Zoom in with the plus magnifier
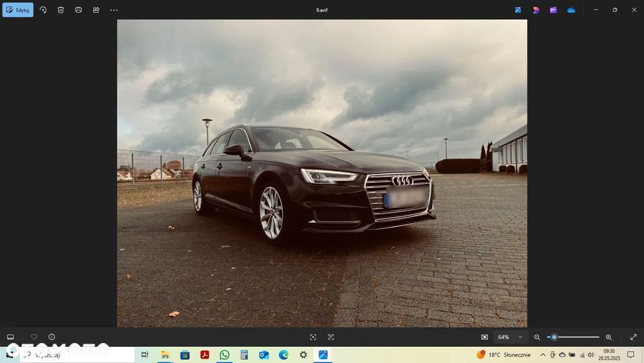Image resolution: width=644 pixels, height=363 pixels. point(609,337)
